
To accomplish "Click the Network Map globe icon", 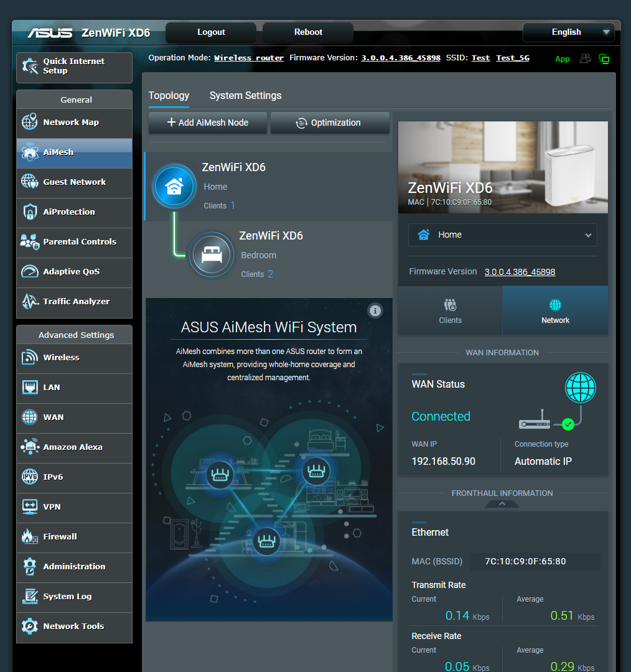I will pyautogui.click(x=30, y=122).
